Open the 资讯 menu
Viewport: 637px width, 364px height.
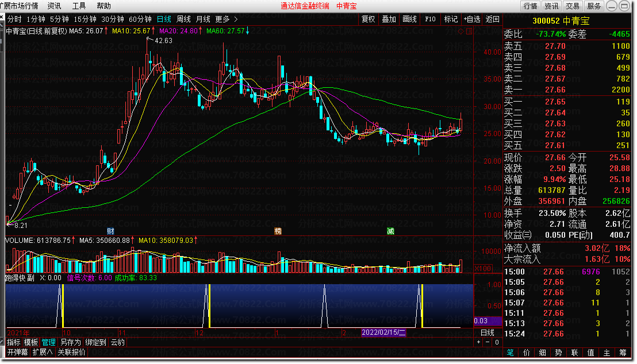pos(54,6)
